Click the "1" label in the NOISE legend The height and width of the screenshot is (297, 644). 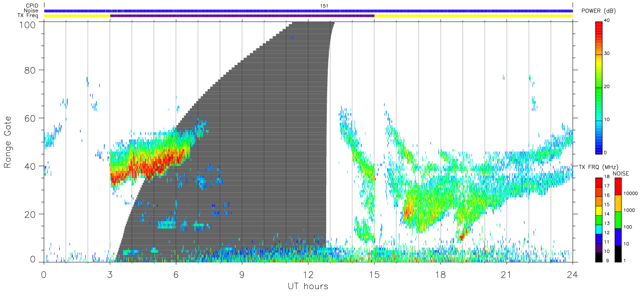pos(626,260)
